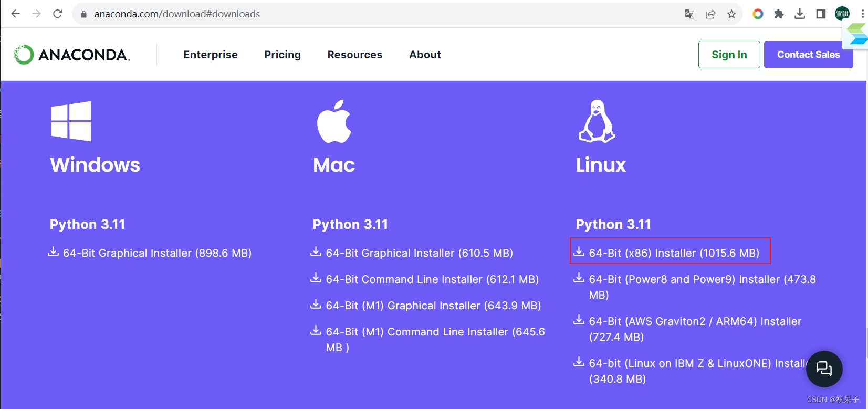This screenshot has width=868, height=409.
Task: Click Python 3.11 under Windows
Action: pyautogui.click(x=87, y=225)
